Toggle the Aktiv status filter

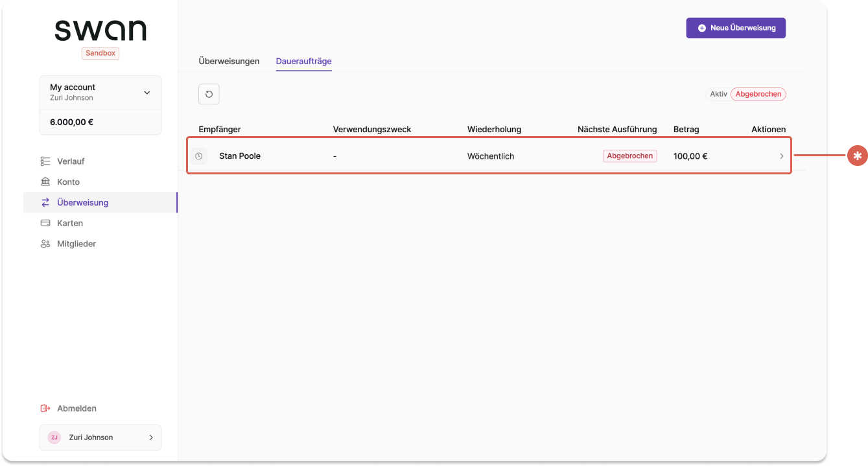(x=718, y=94)
